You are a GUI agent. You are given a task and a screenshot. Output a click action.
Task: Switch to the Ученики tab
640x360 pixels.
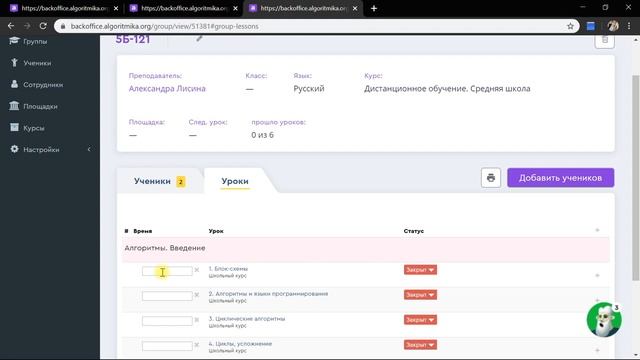(x=160, y=181)
